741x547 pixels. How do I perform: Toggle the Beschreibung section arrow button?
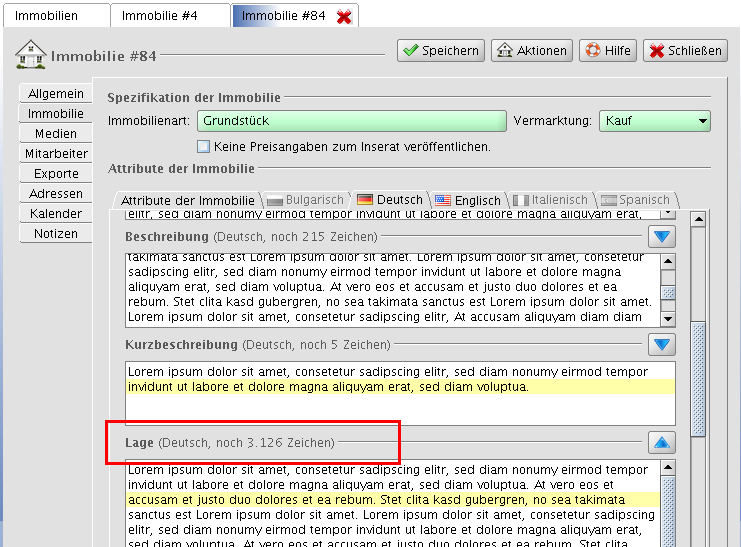click(x=662, y=237)
